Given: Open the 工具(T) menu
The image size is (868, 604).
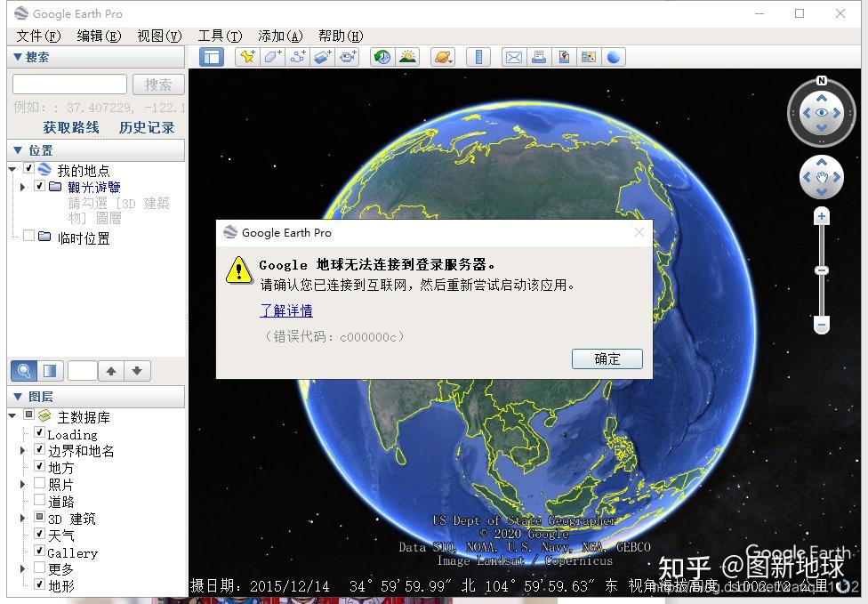Looking at the screenshot, I should [220, 36].
